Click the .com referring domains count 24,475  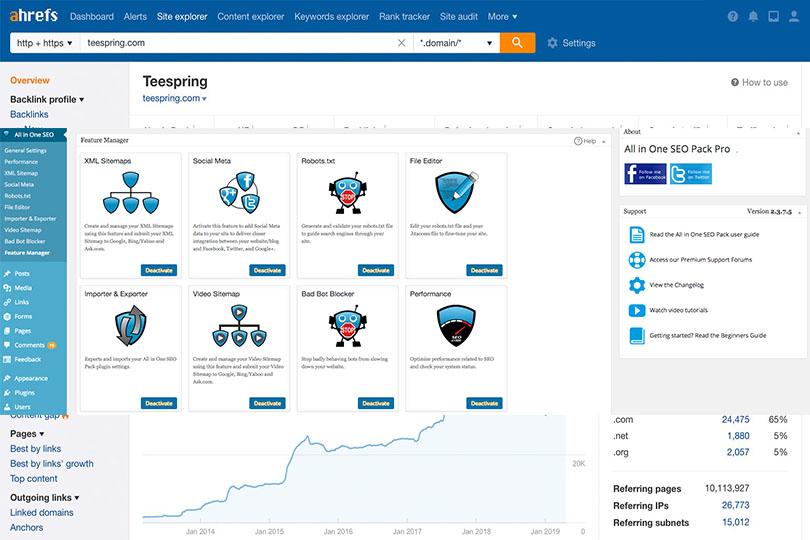pyautogui.click(x=735, y=420)
